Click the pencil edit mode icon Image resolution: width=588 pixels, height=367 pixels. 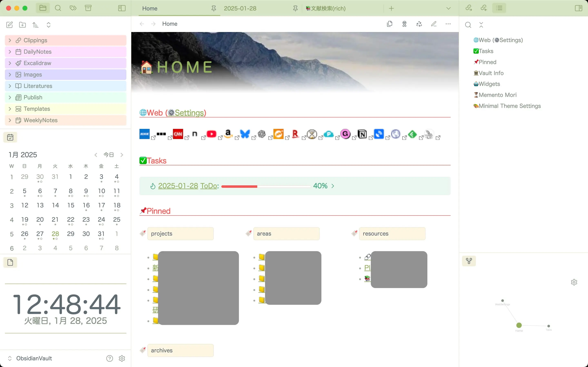[434, 24]
